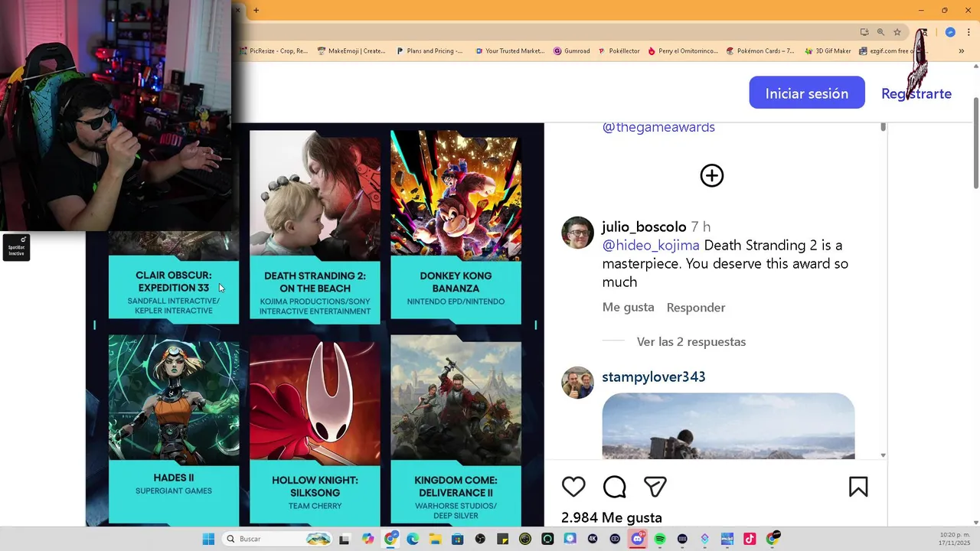Viewport: 980px width, 551px height.
Task: Click the Windows taskbar Buscar search box
Action: pyautogui.click(x=278, y=539)
